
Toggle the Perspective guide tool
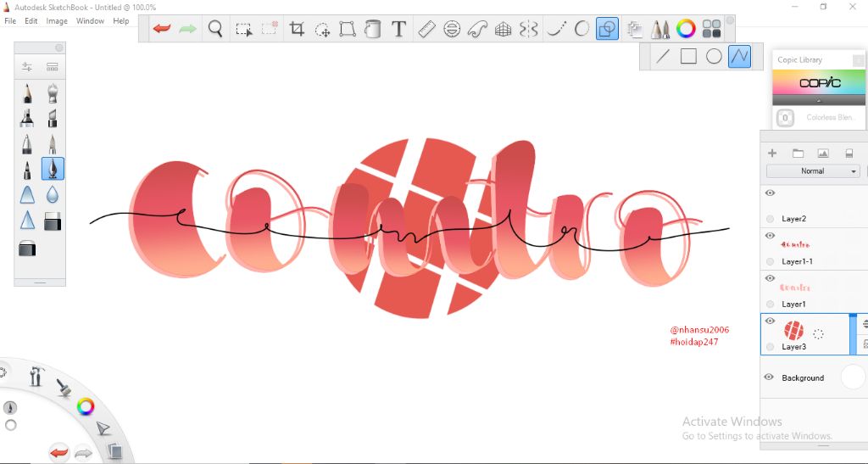(x=504, y=29)
